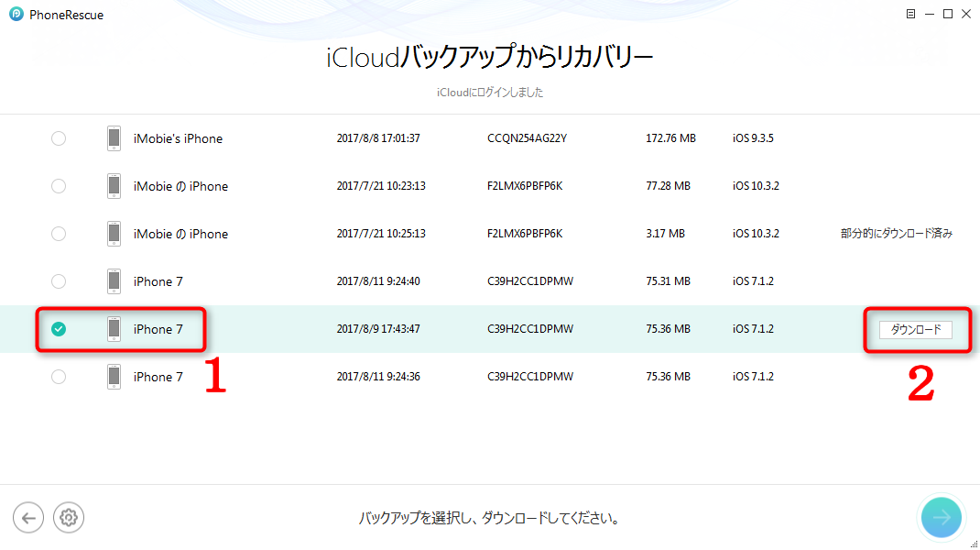Open settings with the gear icon
Screen dimensions: 980x550
click(x=69, y=518)
